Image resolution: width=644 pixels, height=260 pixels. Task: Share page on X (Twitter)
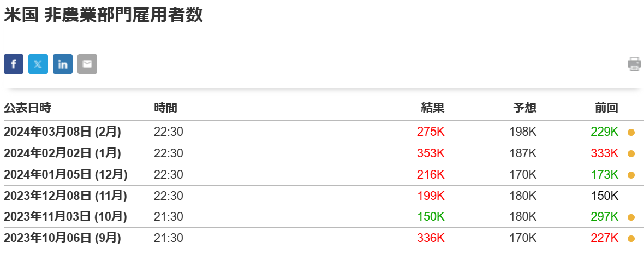[38, 64]
